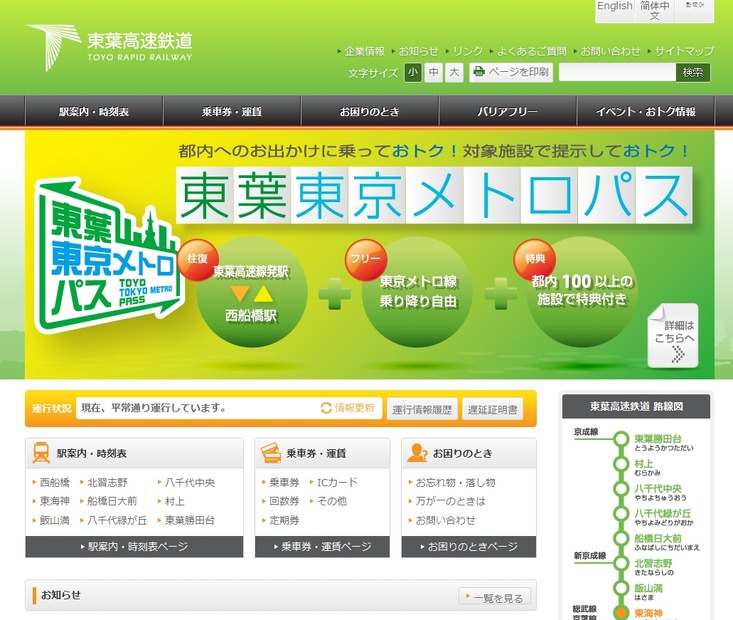Click the red 往復 badge on banner

[x=197, y=259]
